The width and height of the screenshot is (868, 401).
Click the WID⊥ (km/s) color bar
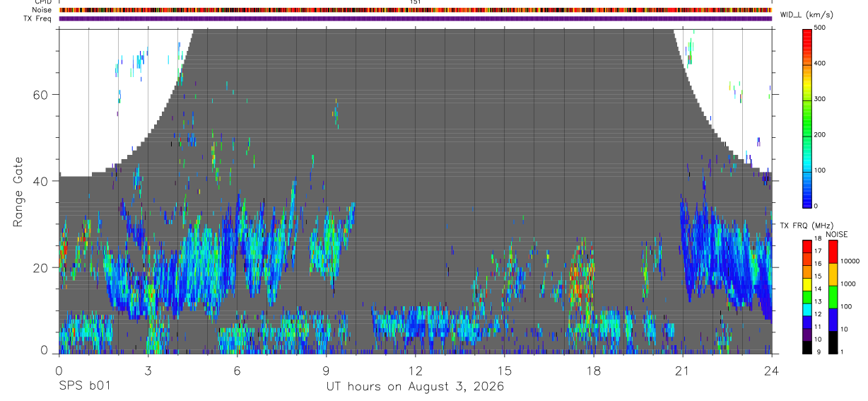coord(808,117)
